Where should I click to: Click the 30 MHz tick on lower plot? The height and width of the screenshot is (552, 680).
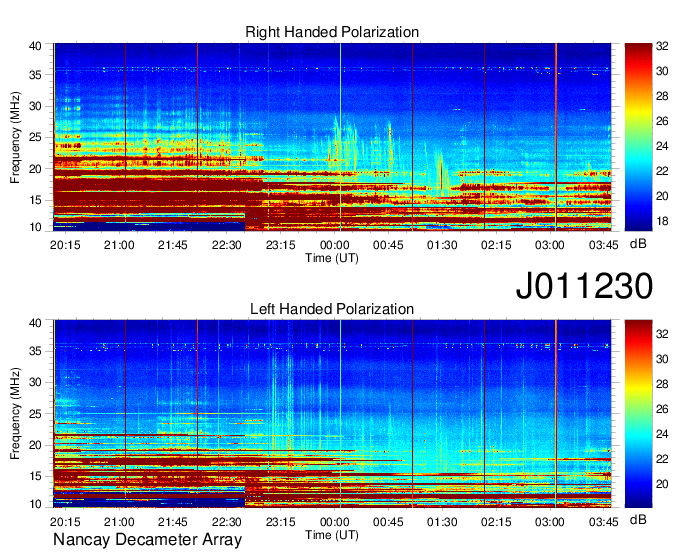(x=35, y=382)
